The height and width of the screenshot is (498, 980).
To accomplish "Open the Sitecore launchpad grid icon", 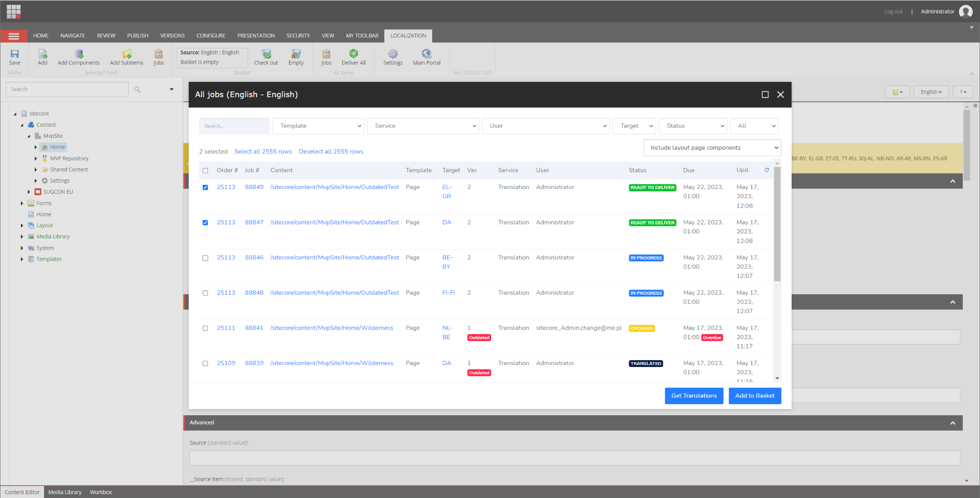I will point(14,11).
